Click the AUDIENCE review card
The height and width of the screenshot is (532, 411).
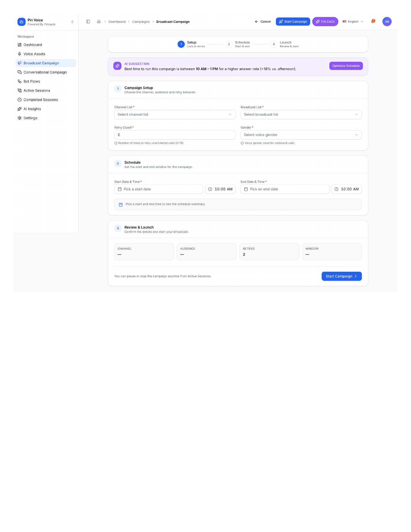[x=207, y=252]
